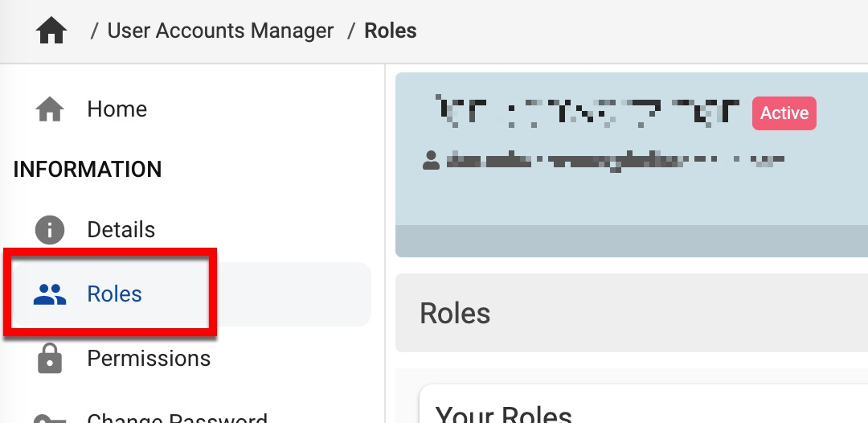Click the Permissions padlock icon
The height and width of the screenshot is (423, 868).
50,359
